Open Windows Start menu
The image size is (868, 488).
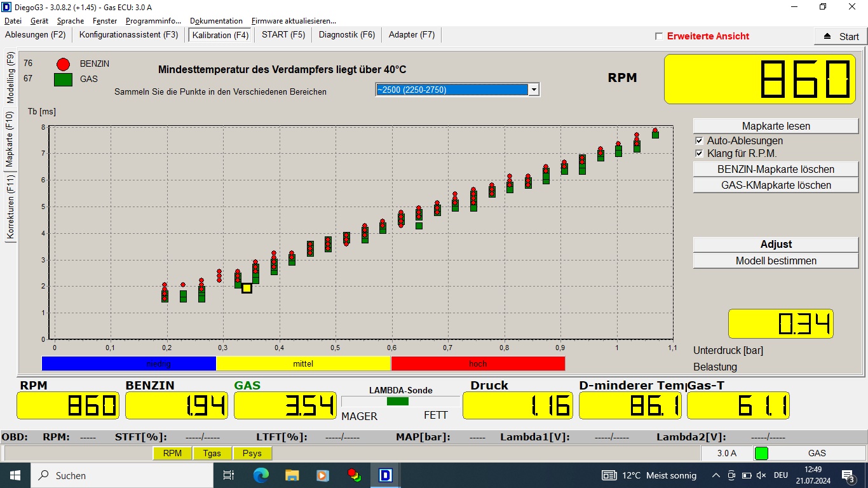tap(15, 475)
